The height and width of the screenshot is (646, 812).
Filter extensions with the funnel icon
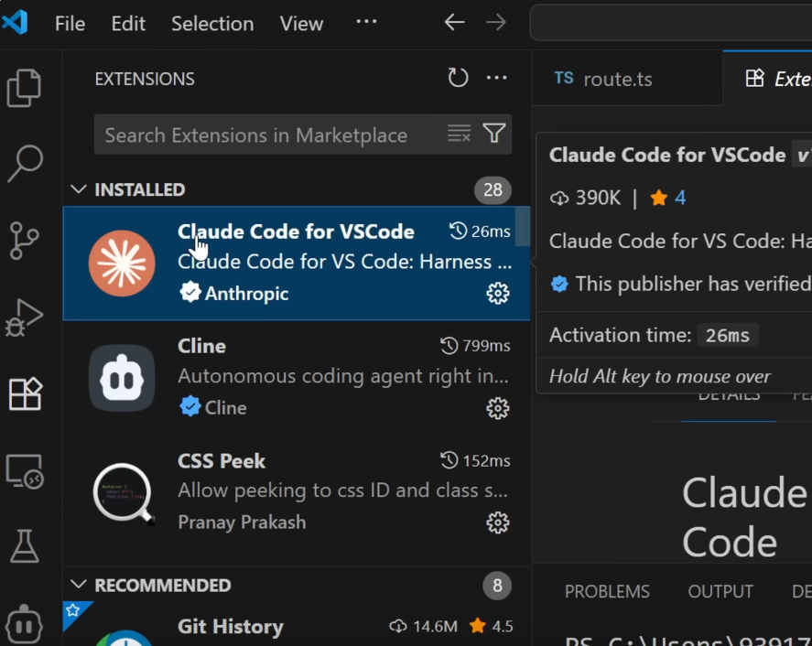(x=494, y=135)
